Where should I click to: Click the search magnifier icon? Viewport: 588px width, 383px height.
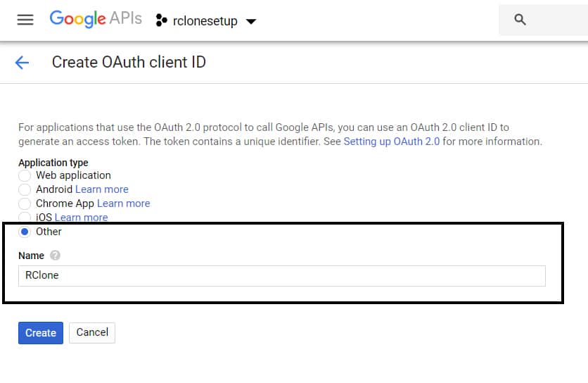520,19
